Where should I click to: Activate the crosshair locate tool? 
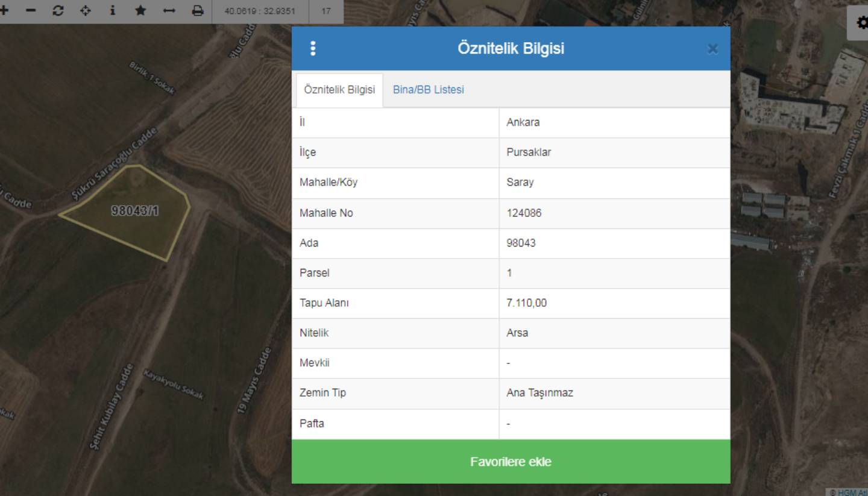pyautogui.click(x=86, y=11)
